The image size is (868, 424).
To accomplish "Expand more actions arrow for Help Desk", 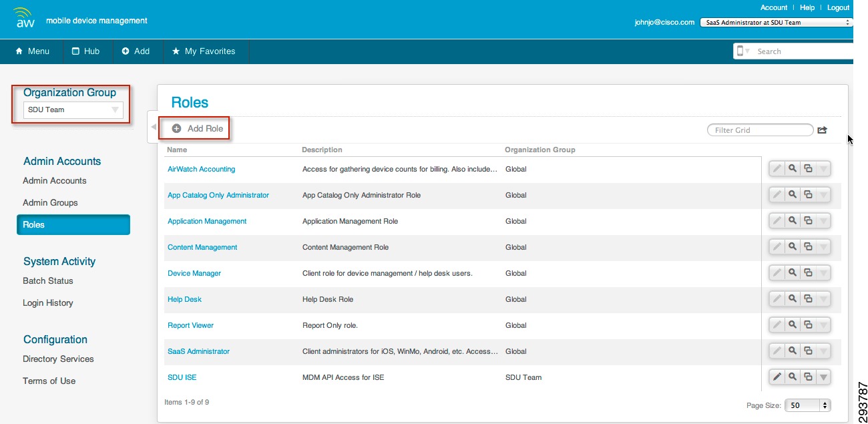I will (x=824, y=299).
